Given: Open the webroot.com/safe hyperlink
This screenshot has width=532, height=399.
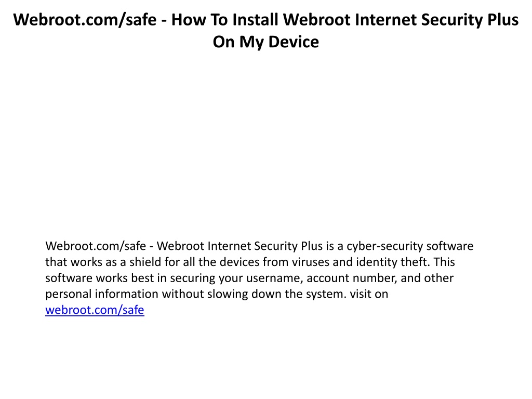Looking at the screenshot, I should point(95,310).
